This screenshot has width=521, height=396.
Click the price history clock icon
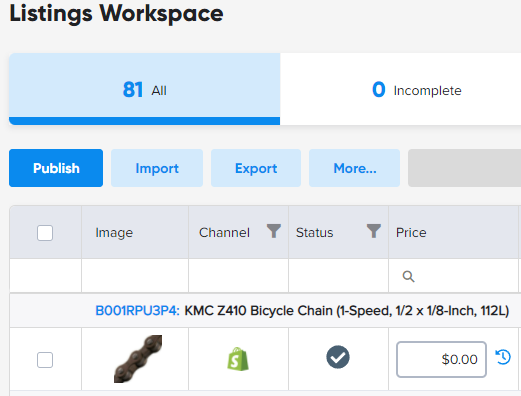[503, 357]
